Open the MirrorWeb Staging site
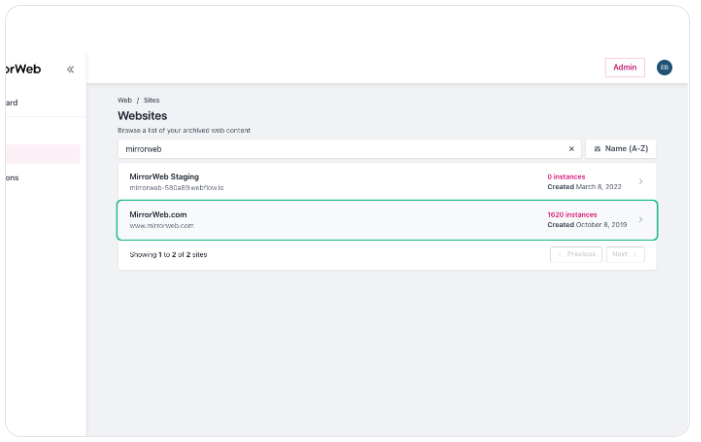The image size is (701, 442). pyautogui.click(x=387, y=181)
